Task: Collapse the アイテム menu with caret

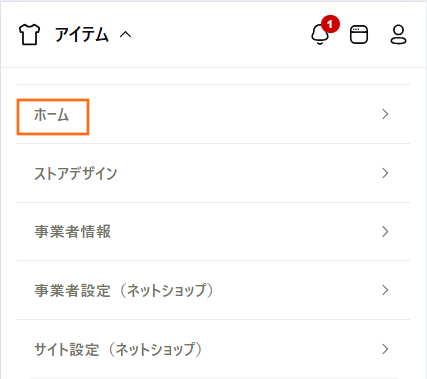Action: tap(126, 35)
